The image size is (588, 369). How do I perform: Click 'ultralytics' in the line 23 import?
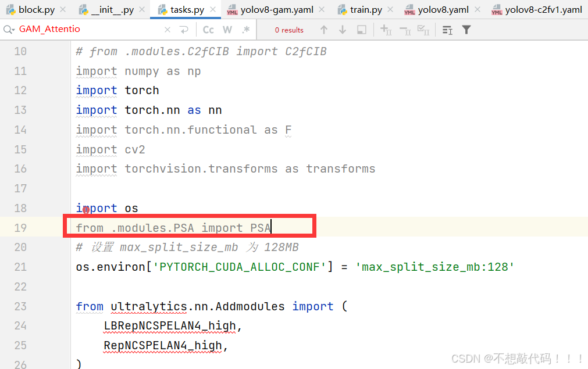(x=149, y=306)
